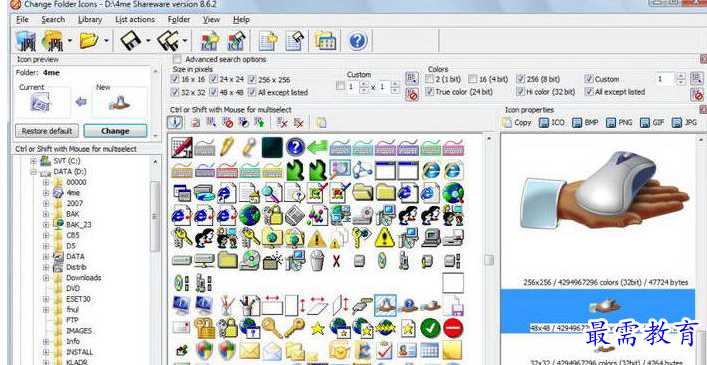Click the yellow folder icon in list toolbar
This screenshot has width=707, height=365.
point(321,122)
